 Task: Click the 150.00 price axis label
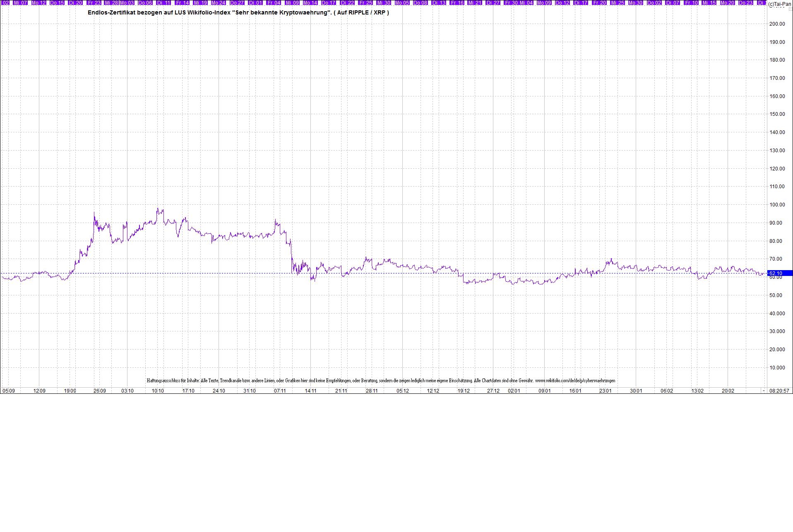[777, 114]
